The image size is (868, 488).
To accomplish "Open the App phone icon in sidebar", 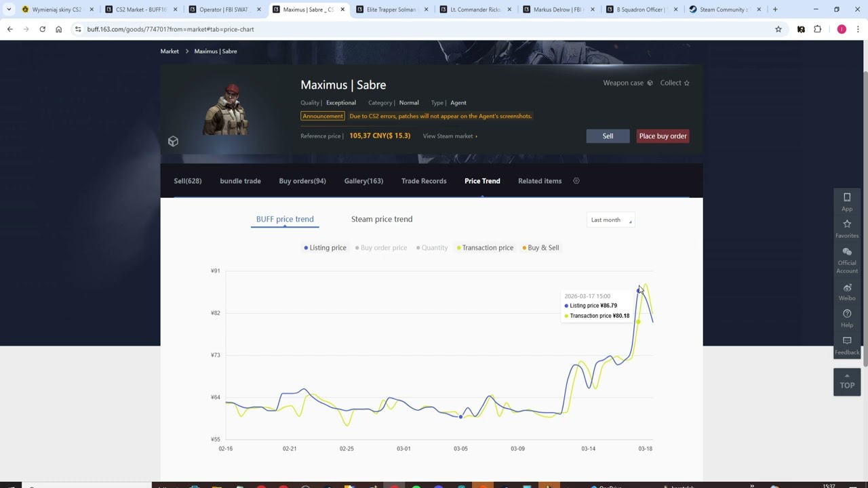I will click(x=847, y=201).
